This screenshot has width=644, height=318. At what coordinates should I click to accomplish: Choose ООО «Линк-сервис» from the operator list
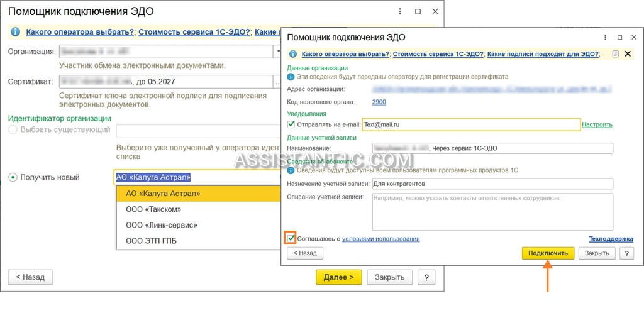click(x=198, y=225)
